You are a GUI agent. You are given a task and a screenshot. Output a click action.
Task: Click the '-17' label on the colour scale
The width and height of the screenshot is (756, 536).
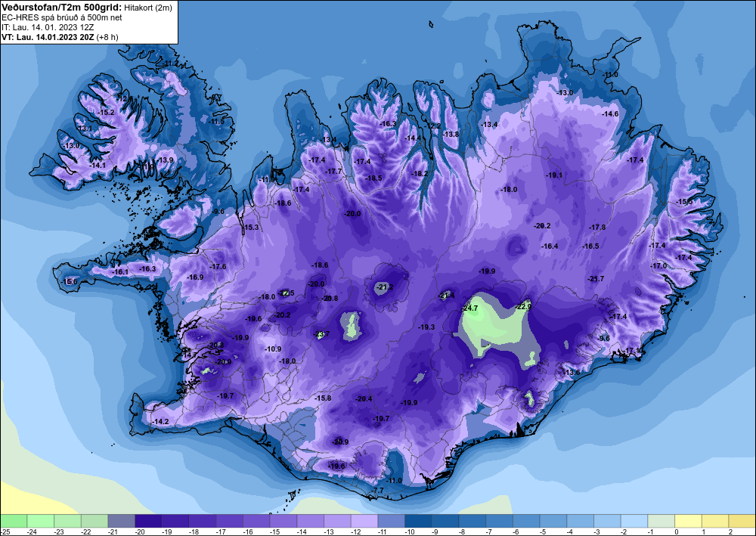[x=220, y=531]
